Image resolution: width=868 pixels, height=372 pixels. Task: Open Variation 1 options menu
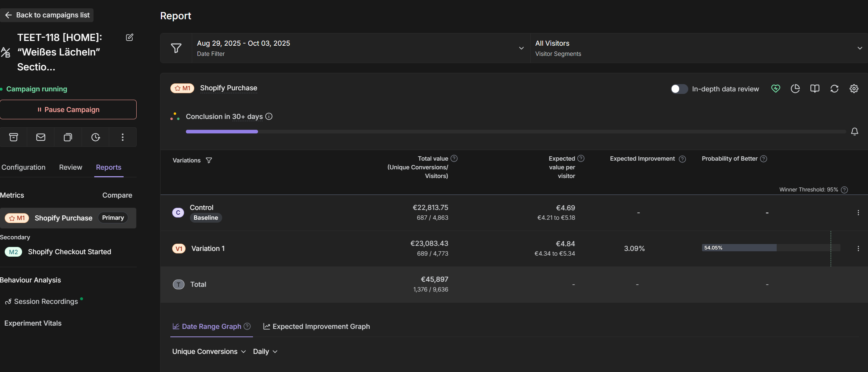tap(859, 248)
